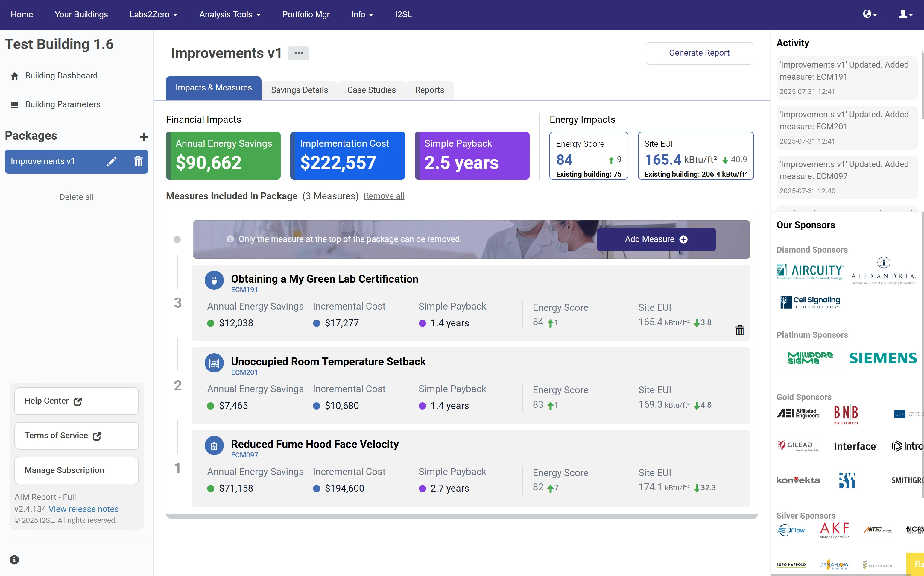Open the Dynaflow sponsor logo
The height and width of the screenshot is (576, 924).
click(x=834, y=565)
